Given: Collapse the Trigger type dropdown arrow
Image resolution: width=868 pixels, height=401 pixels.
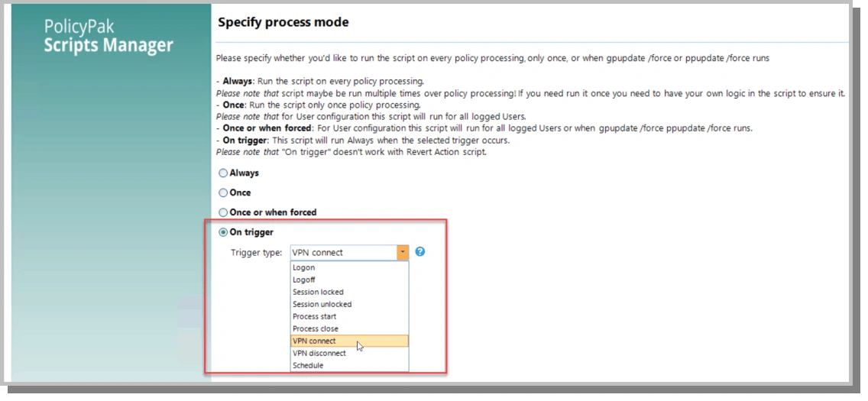Looking at the screenshot, I should tap(403, 252).
